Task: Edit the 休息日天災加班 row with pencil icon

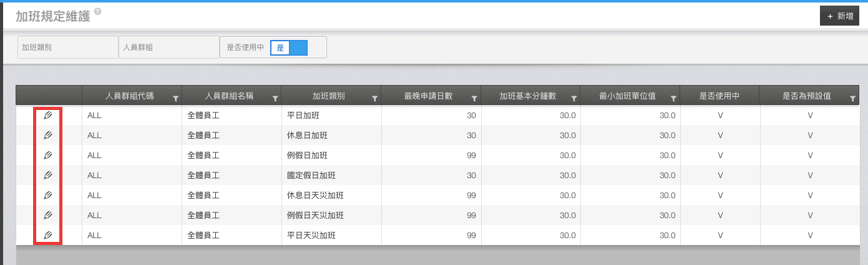Action: click(x=48, y=196)
